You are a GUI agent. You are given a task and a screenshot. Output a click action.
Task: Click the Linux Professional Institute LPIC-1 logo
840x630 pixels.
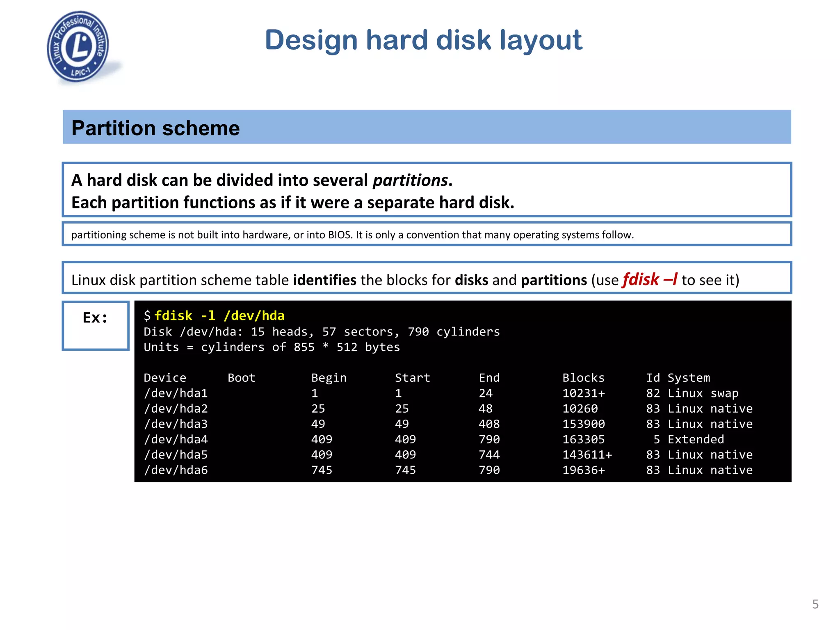(x=79, y=47)
